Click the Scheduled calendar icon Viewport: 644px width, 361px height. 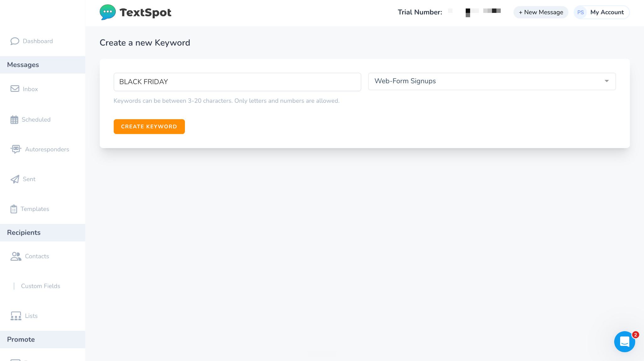pos(14,119)
